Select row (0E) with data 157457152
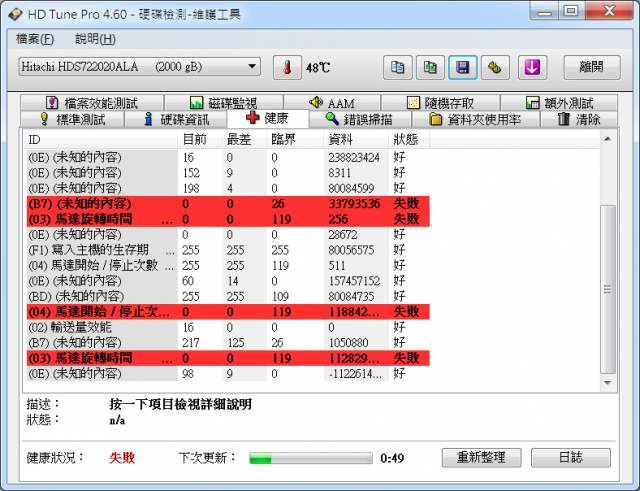Image resolution: width=640 pixels, height=491 pixels. 228,281
